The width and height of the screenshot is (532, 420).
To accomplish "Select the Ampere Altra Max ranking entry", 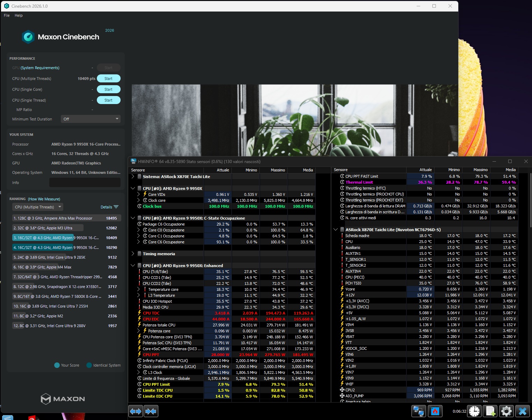I will point(66,218).
